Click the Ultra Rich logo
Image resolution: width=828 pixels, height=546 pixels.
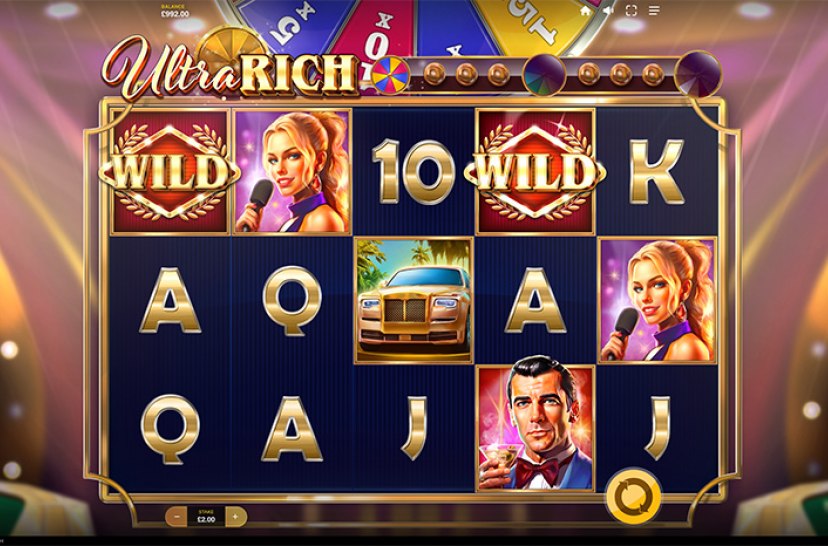point(230,69)
